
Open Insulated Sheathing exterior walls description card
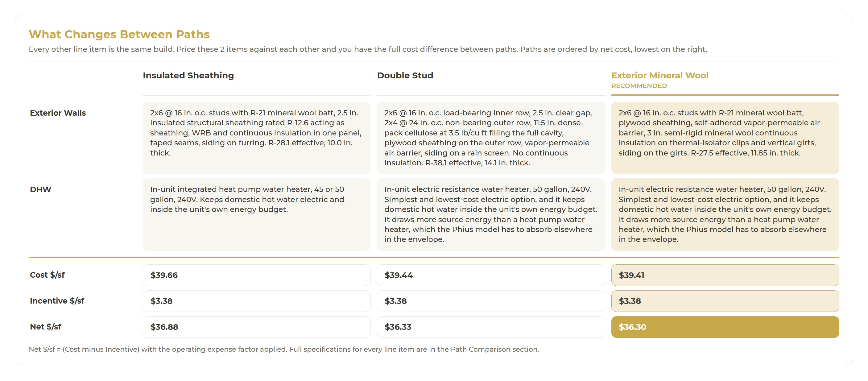click(256, 138)
